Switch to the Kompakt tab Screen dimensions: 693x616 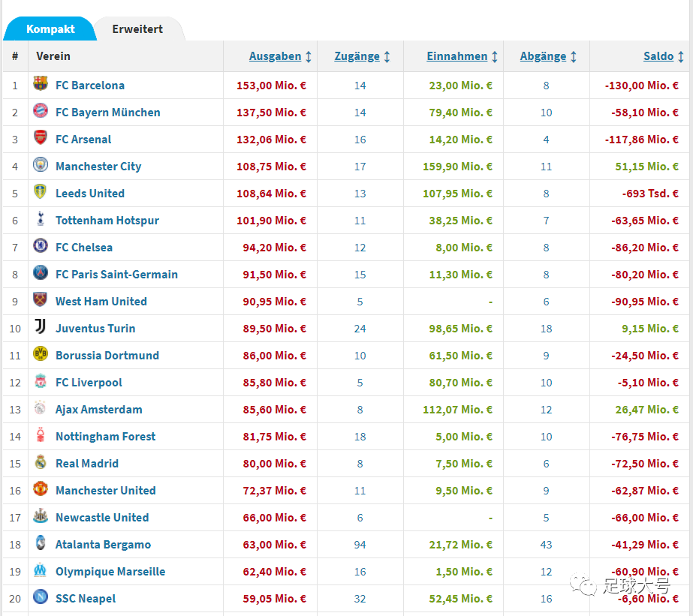tap(50, 29)
